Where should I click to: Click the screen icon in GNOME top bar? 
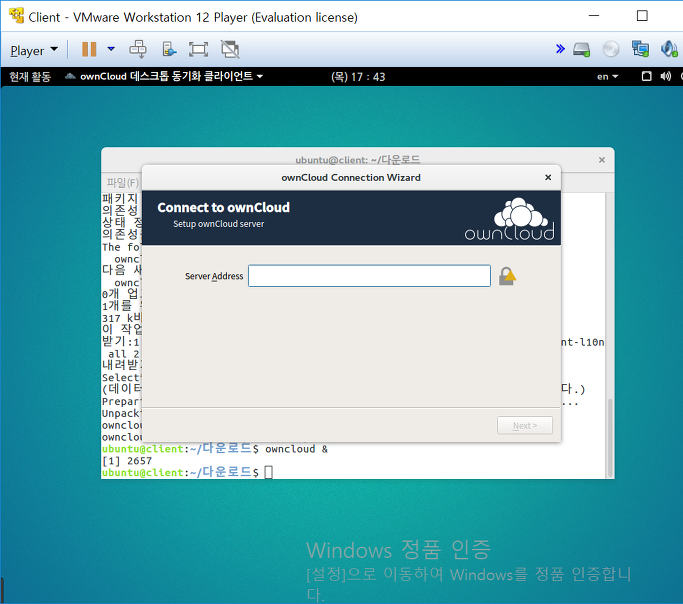point(647,77)
